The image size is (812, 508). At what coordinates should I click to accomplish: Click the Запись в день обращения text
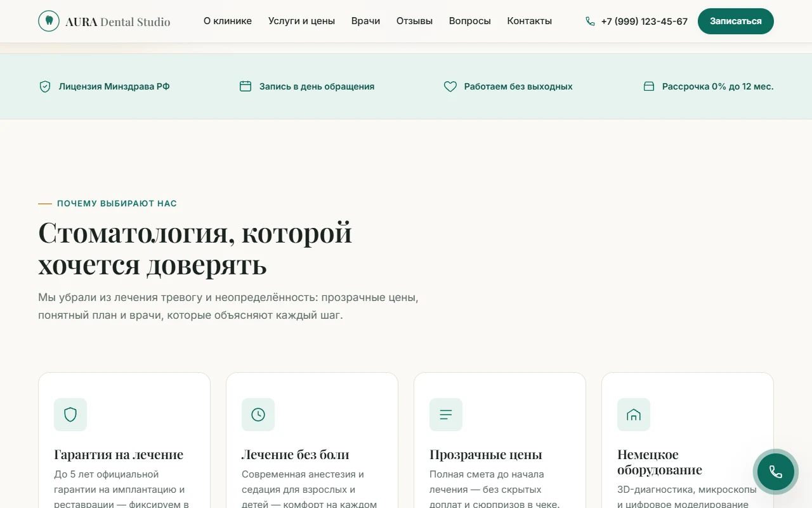click(317, 86)
